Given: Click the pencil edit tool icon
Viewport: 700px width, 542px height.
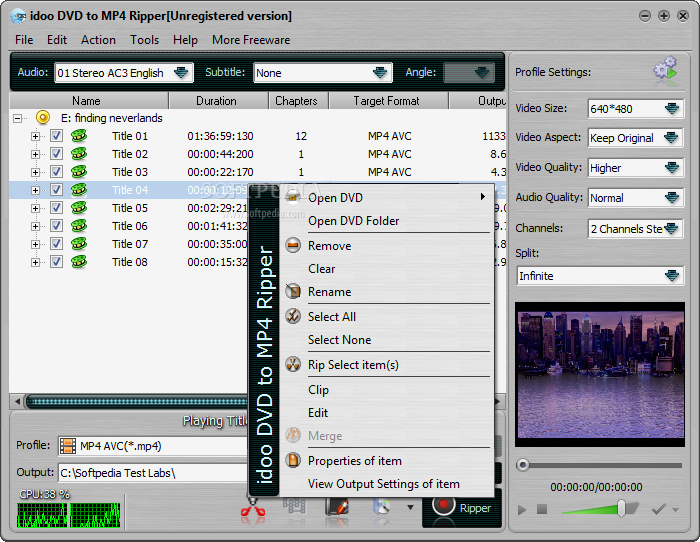Looking at the screenshot, I should pyautogui.click(x=337, y=508).
